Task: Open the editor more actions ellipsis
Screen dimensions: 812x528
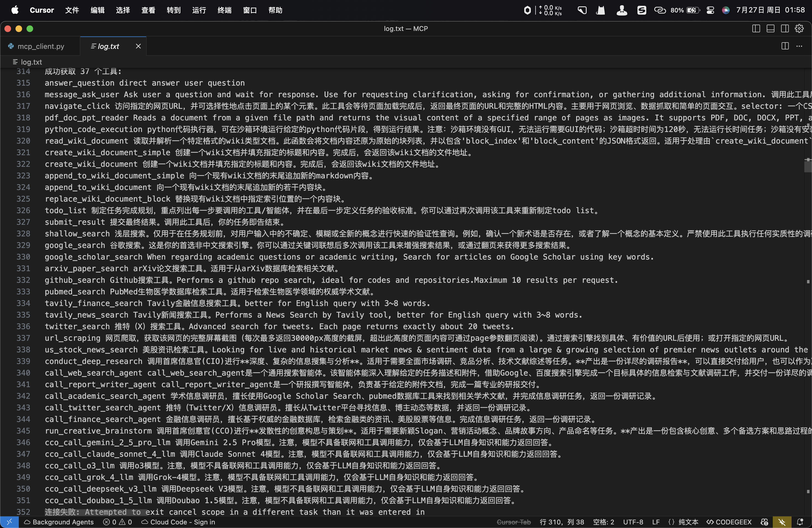Action: tap(799, 46)
